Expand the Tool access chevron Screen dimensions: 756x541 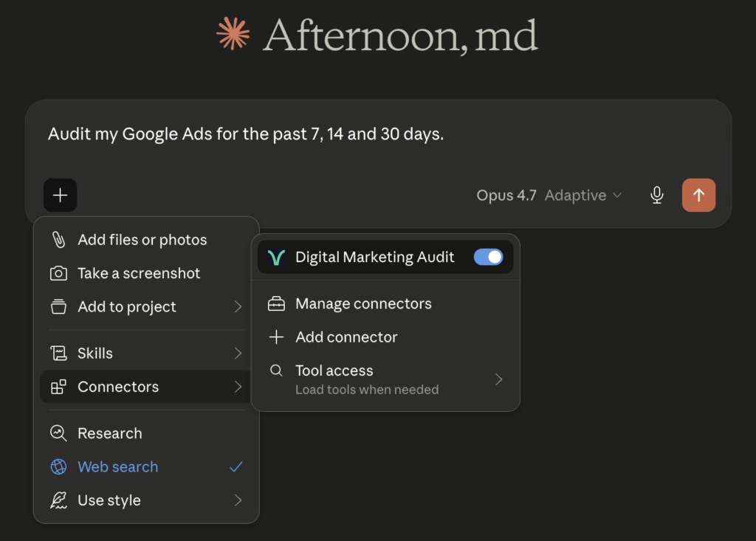click(499, 379)
